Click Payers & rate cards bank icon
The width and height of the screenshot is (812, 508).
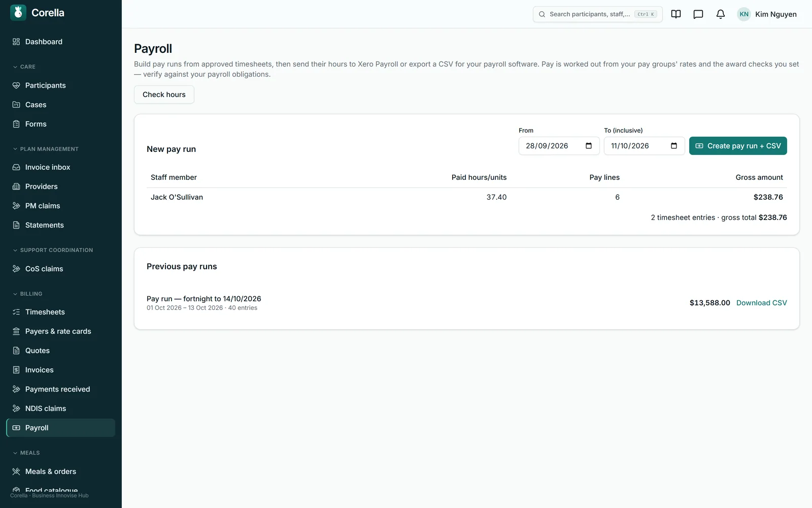16,331
